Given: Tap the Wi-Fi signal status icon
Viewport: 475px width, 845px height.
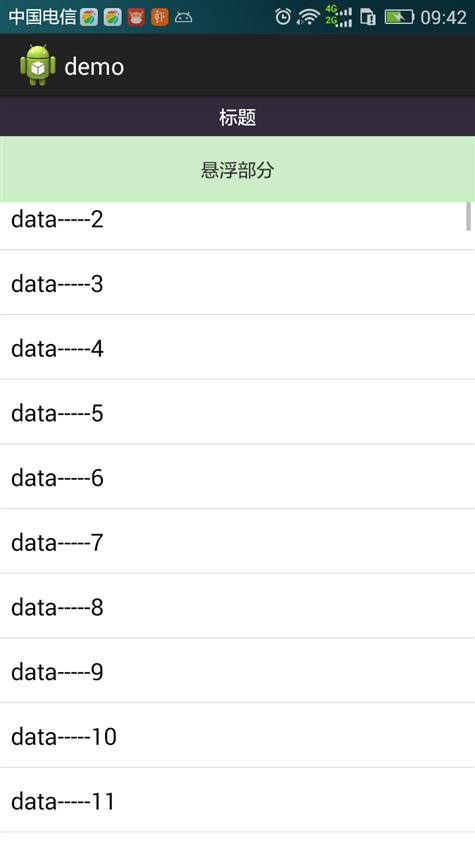Looking at the screenshot, I should coord(308,17).
